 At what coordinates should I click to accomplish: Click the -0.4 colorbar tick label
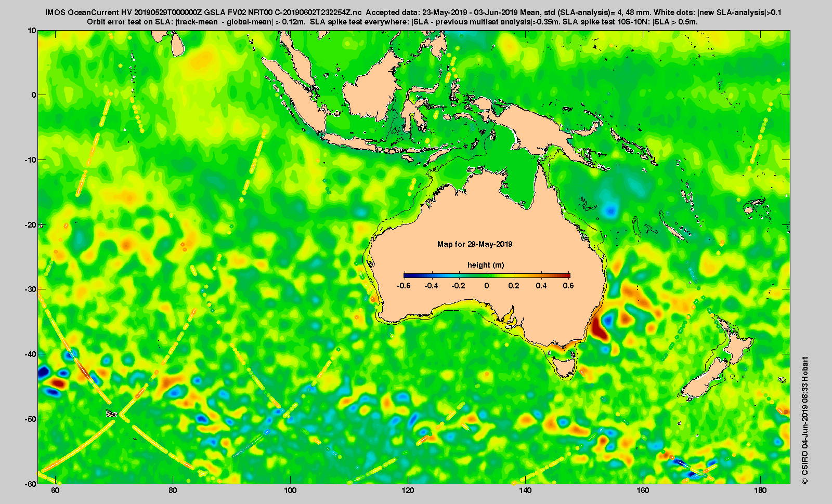pyautogui.click(x=431, y=286)
